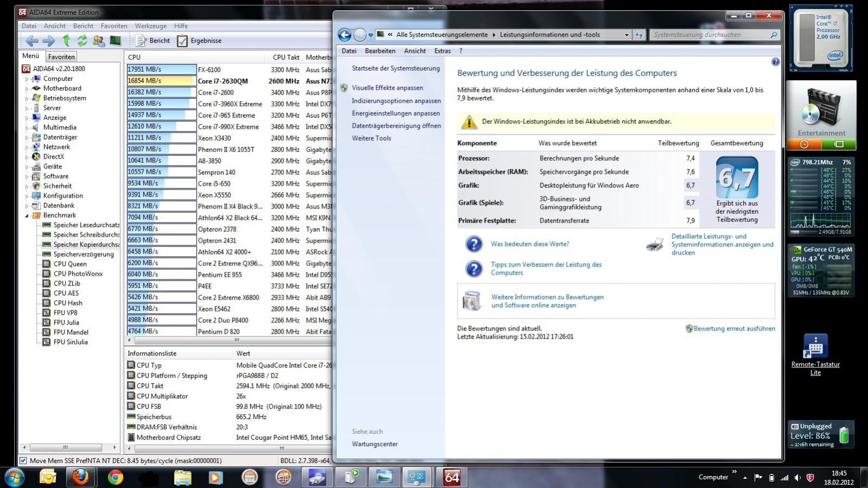Select CPU PhotoWorxx benchmark

pos(78,274)
